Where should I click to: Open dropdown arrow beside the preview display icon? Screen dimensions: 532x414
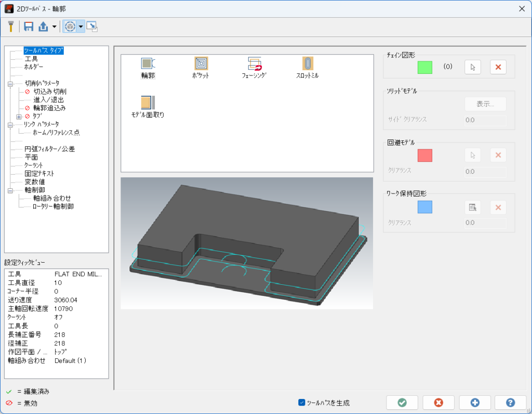(x=81, y=27)
